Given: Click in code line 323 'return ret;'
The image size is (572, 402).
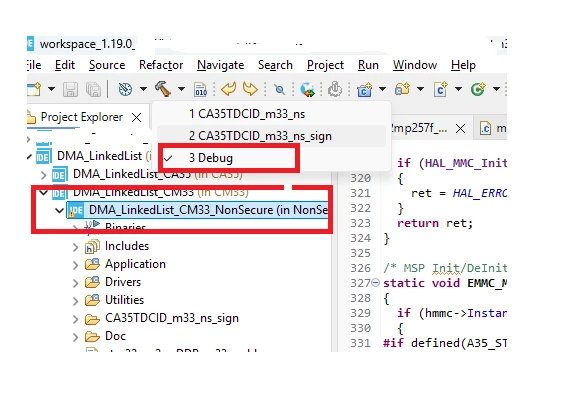Looking at the screenshot, I should pyautogui.click(x=435, y=223).
